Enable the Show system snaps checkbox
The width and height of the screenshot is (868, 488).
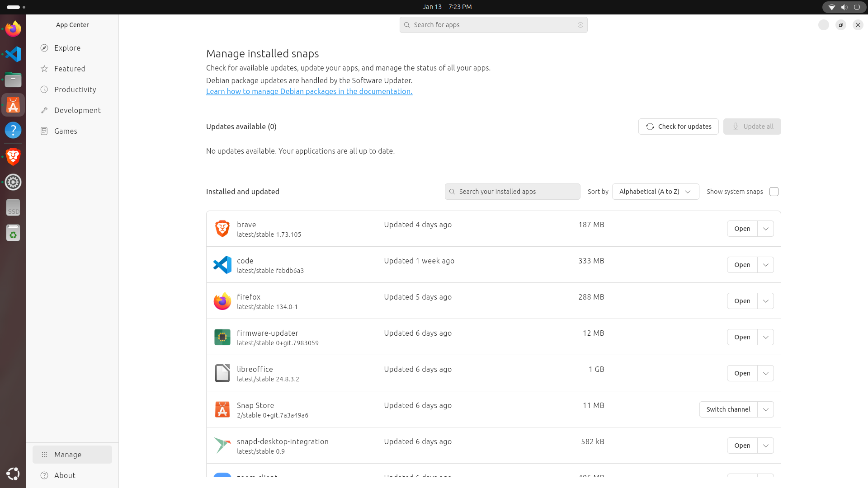click(774, 192)
